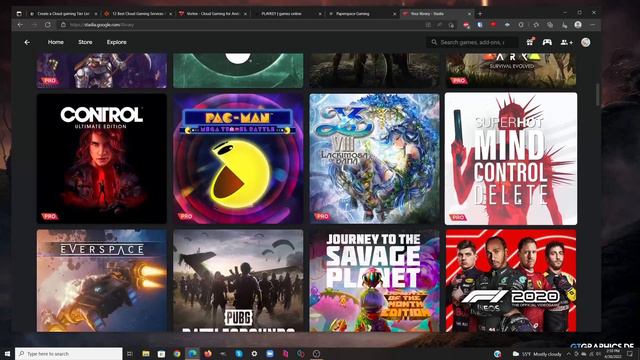
Task: Show hidden system tray icons
Action: [x=569, y=354]
